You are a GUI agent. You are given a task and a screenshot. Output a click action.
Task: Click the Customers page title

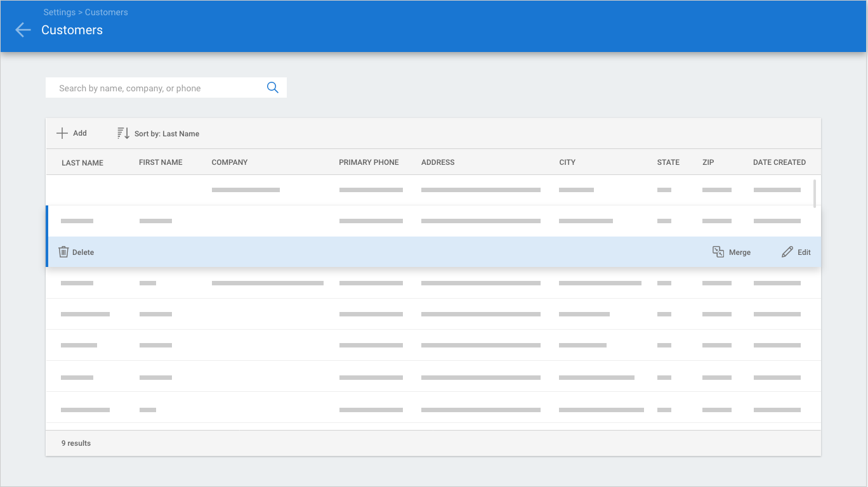(72, 30)
